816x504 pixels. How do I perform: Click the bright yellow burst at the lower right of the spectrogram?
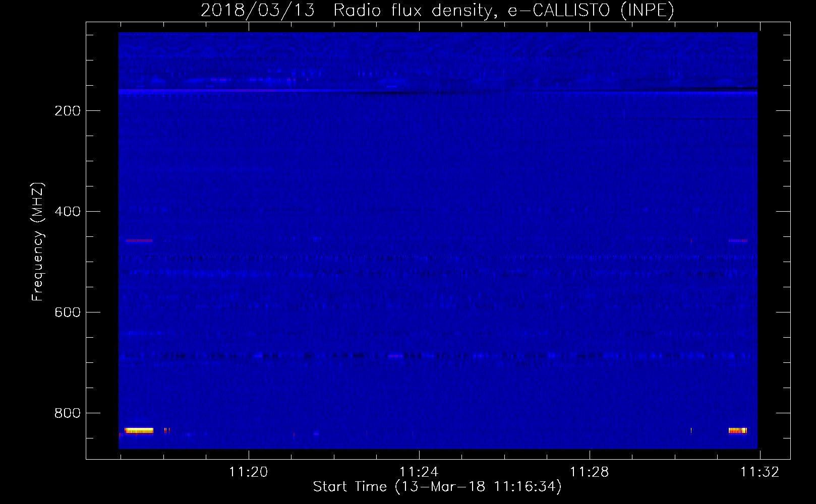coord(737,430)
